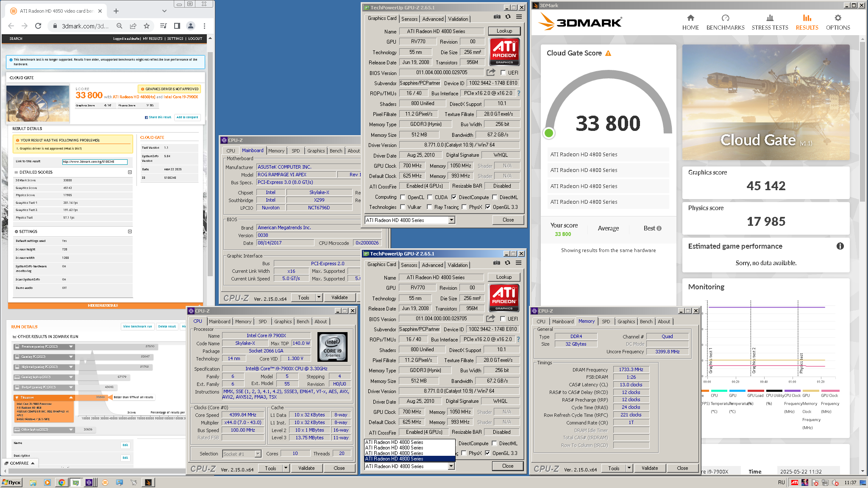
Task: Collapse DETAILED SCORES section
Action: coord(130,172)
